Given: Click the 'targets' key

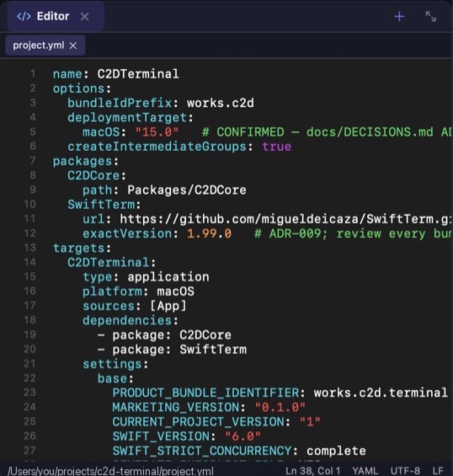Looking at the screenshot, I should (x=78, y=249).
